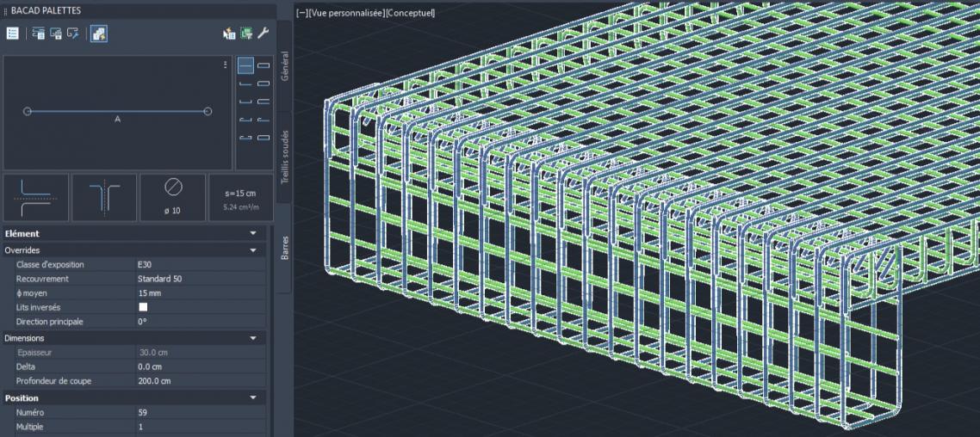This screenshot has height=437, width=980.
Task: Click the s=15 cm spacing tile
Action: [240, 197]
